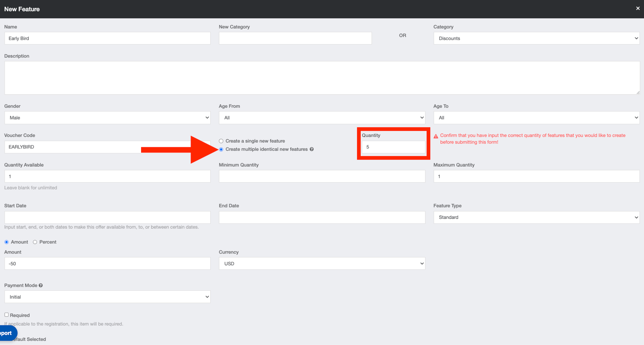Click the quantity confirmation warning text
644x345 pixels.
click(x=533, y=139)
